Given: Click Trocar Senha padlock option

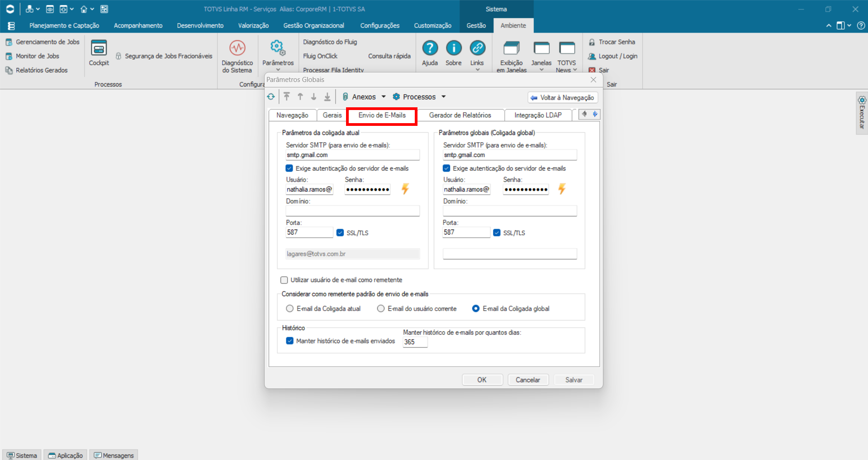Looking at the screenshot, I should [x=612, y=42].
